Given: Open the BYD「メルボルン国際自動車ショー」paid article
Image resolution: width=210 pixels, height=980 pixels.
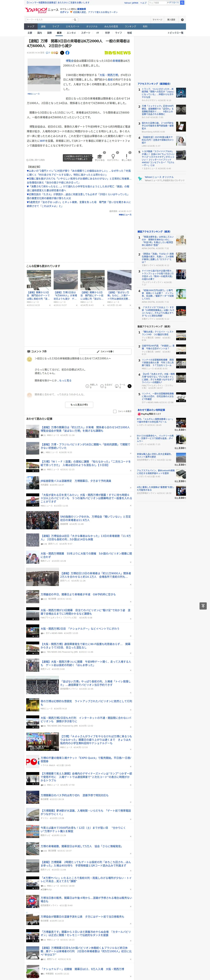Looking at the screenshot, I should [x=155, y=420].
